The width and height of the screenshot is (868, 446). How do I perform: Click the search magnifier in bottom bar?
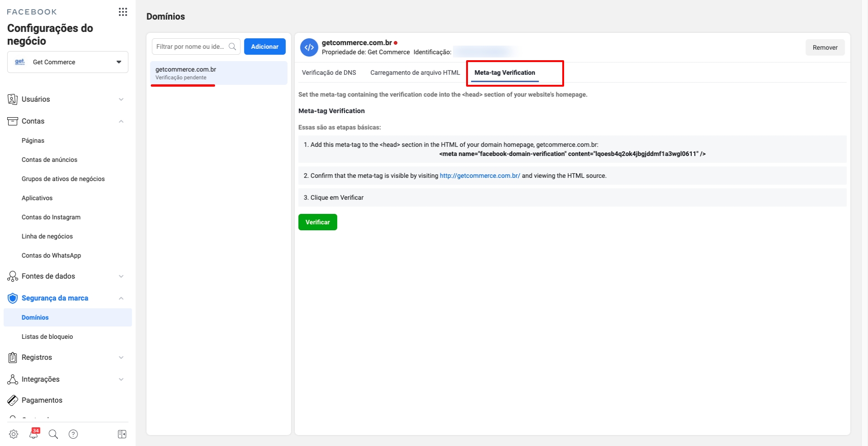pyautogui.click(x=53, y=434)
